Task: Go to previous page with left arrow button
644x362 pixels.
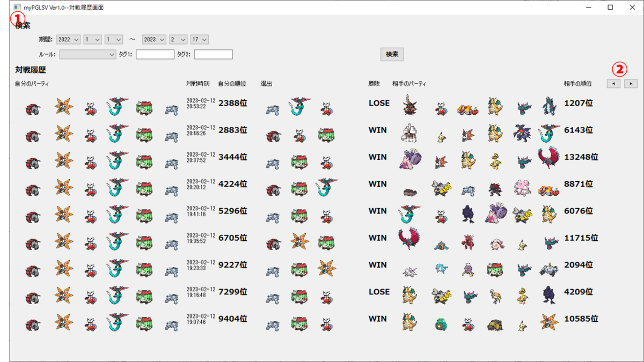Action: [x=613, y=84]
